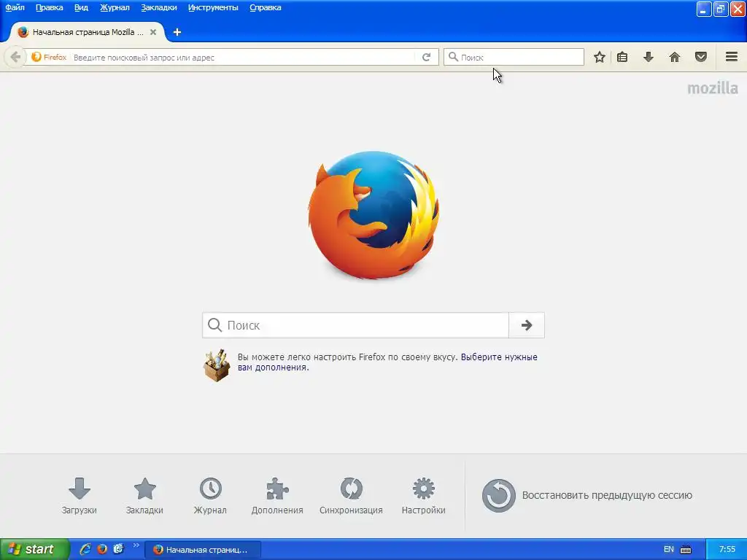
Task: Open Закладки shortcut at page bottom
Action: [x=144, y=496]
